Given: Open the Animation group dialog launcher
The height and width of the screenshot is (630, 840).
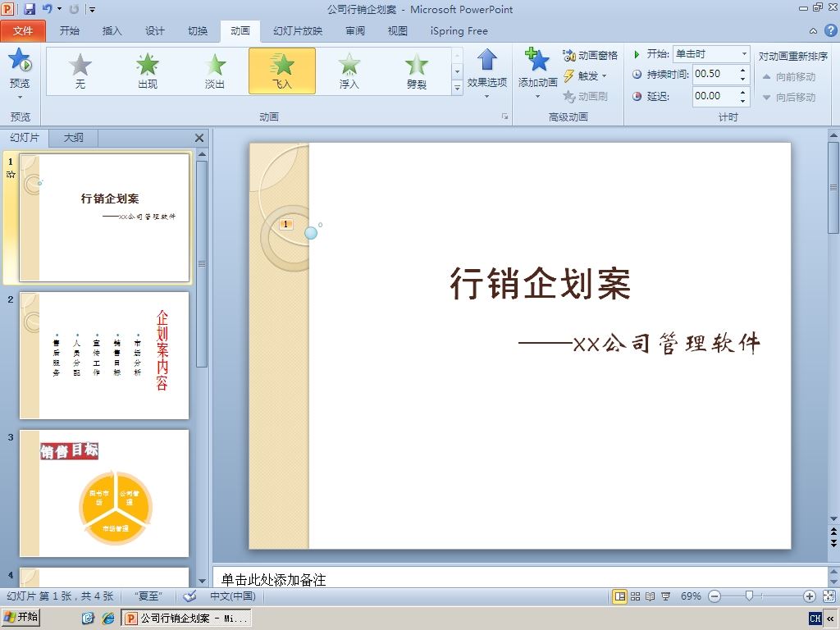Looking at the screenshot, I should (504, 116).
